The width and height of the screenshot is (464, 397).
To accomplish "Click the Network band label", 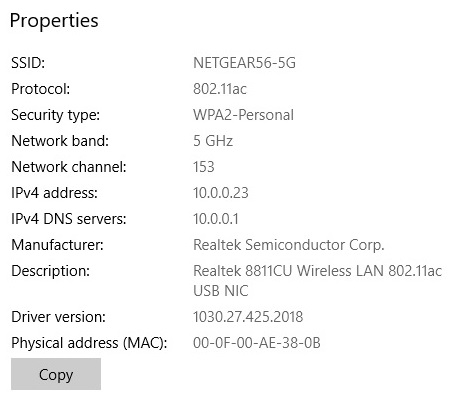I will [x=60, y=141].
